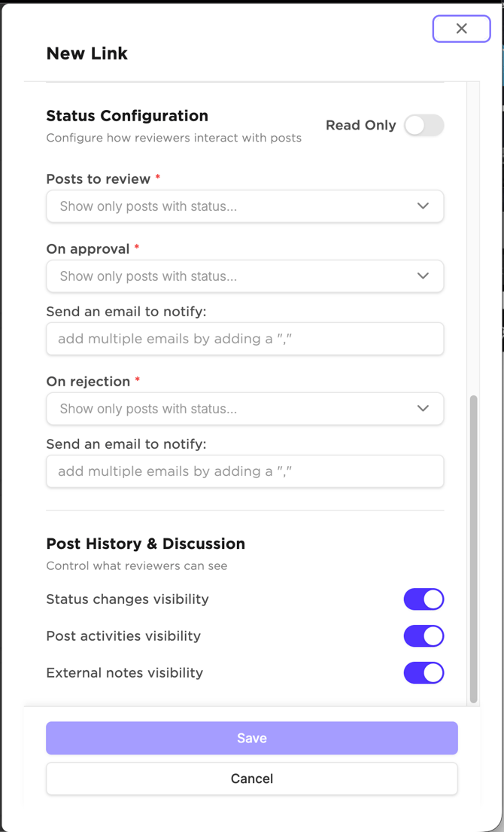Toggle the External notes visibility switch
Viewport: 504px width, 832px height.
coord(424,673)
